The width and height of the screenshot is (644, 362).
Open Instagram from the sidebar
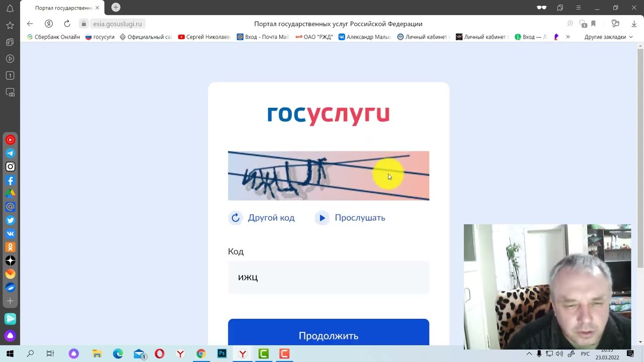10,167
